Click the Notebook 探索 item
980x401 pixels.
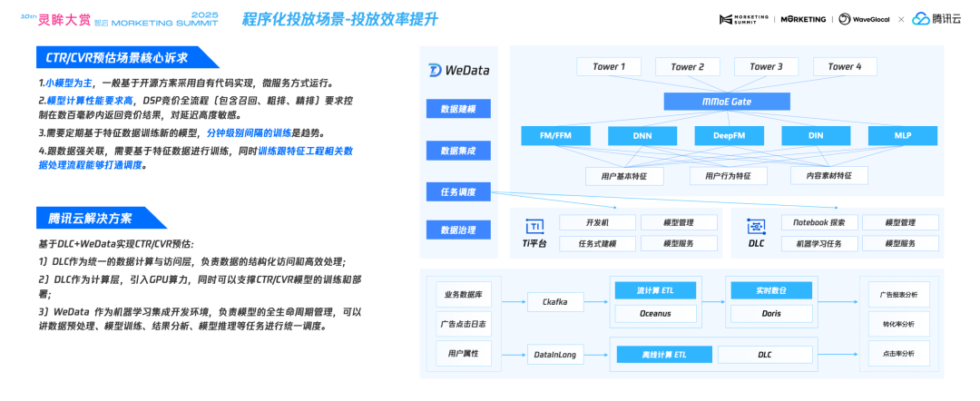click(818, 222)
